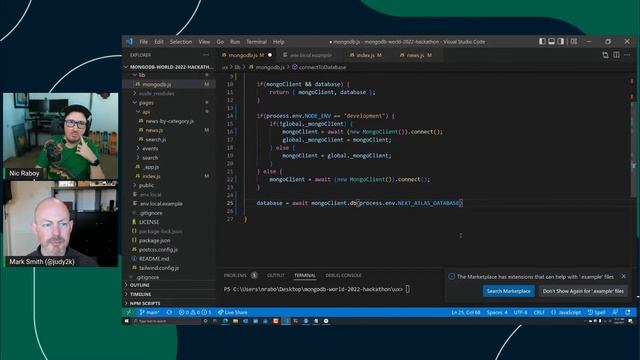Image resolution: width=640 pixels, height=360 pixels.
Task: Collapse the pages folder
Action: pyautogui.click(x=169, y=103)
